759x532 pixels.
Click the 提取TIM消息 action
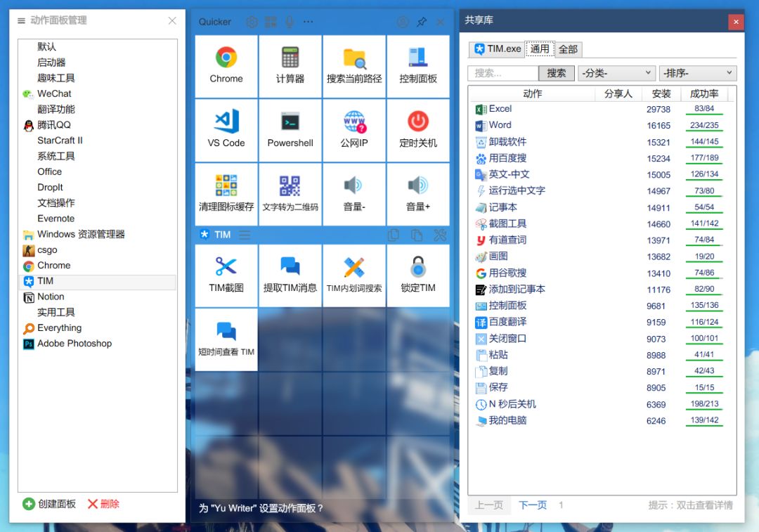pos(290,275)
